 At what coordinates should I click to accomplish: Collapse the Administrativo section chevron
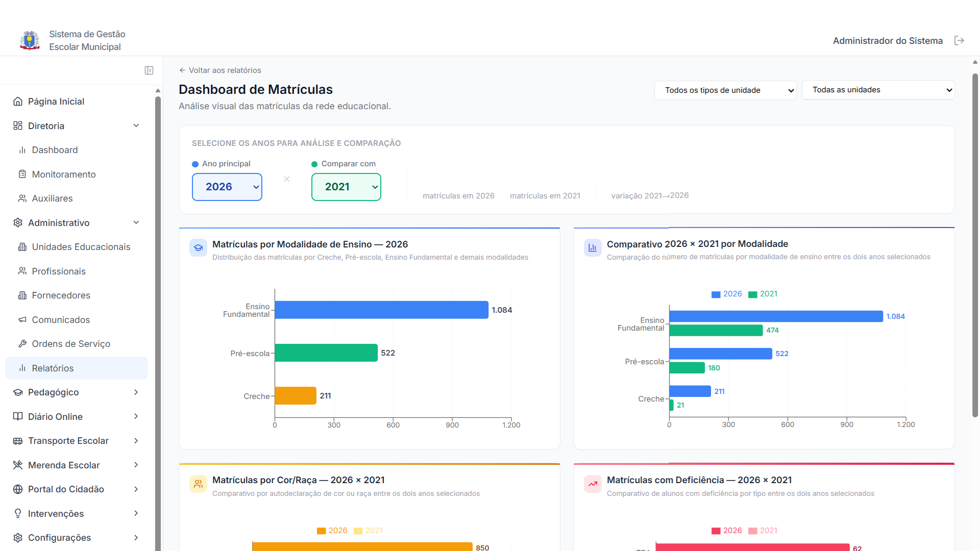(136, 222)
